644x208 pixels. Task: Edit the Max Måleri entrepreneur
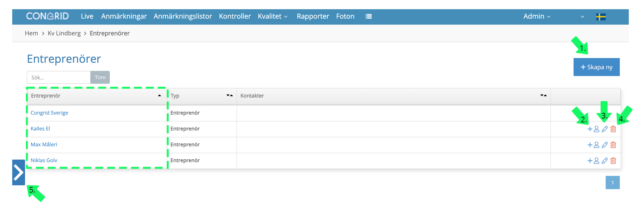point(605,145)
